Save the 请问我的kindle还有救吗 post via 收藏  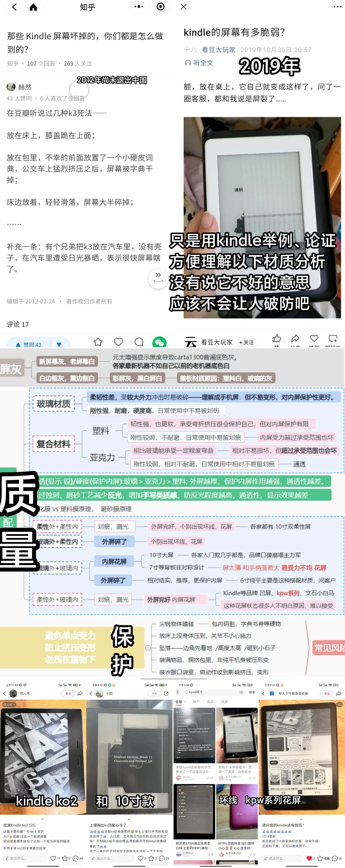323,858
